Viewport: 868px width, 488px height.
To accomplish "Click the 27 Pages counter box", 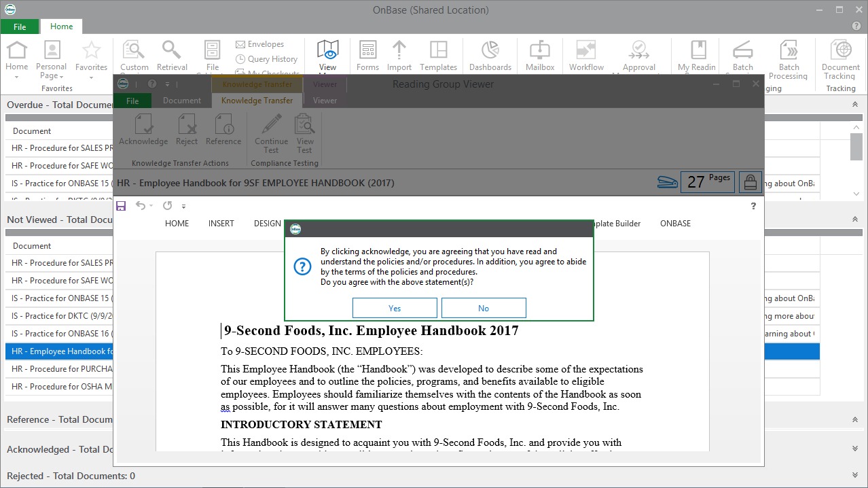I will point(707,182).
